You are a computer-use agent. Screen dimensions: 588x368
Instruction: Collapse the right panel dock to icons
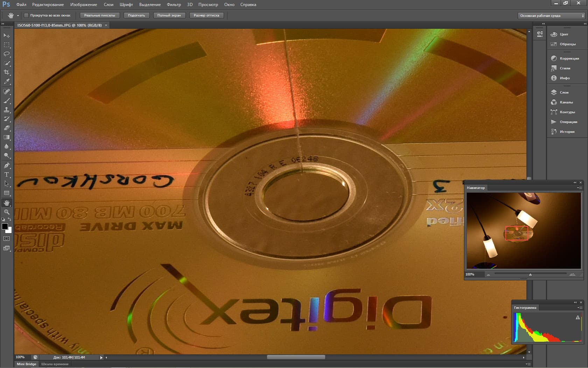[585, 24]
